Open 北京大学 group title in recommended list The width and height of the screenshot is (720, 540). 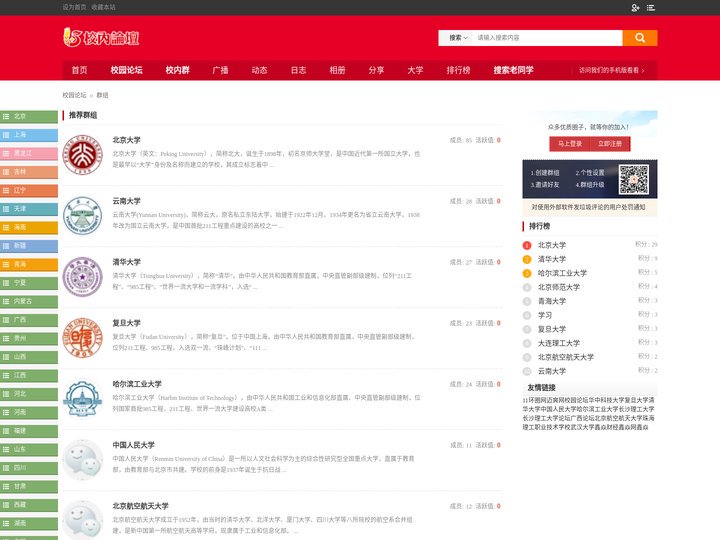[127, 140]
